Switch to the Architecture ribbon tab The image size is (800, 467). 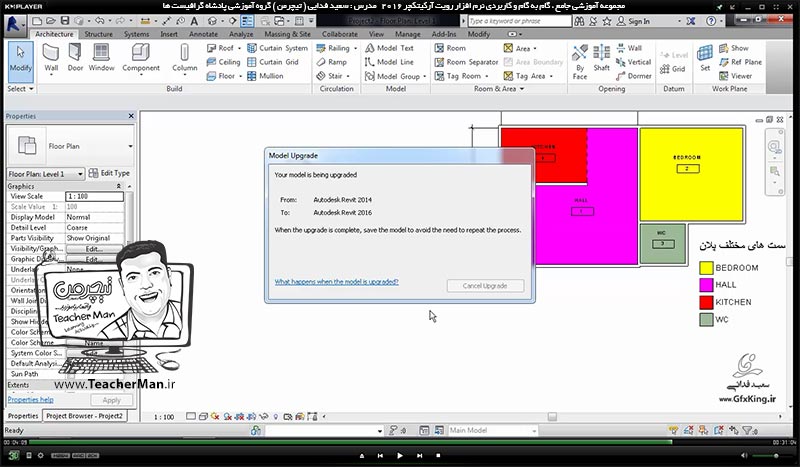54,34
